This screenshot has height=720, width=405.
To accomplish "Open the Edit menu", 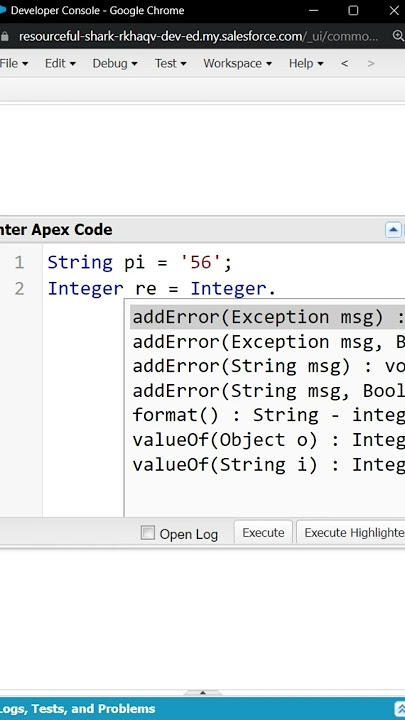I will [60, 63].
